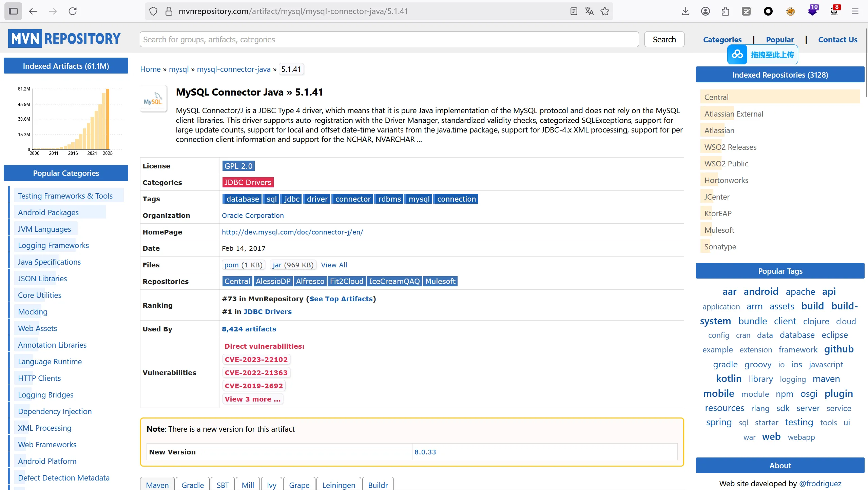
Task: Open the browser hamburger menu
Action: pyautogui.click(x=855, y=11)
